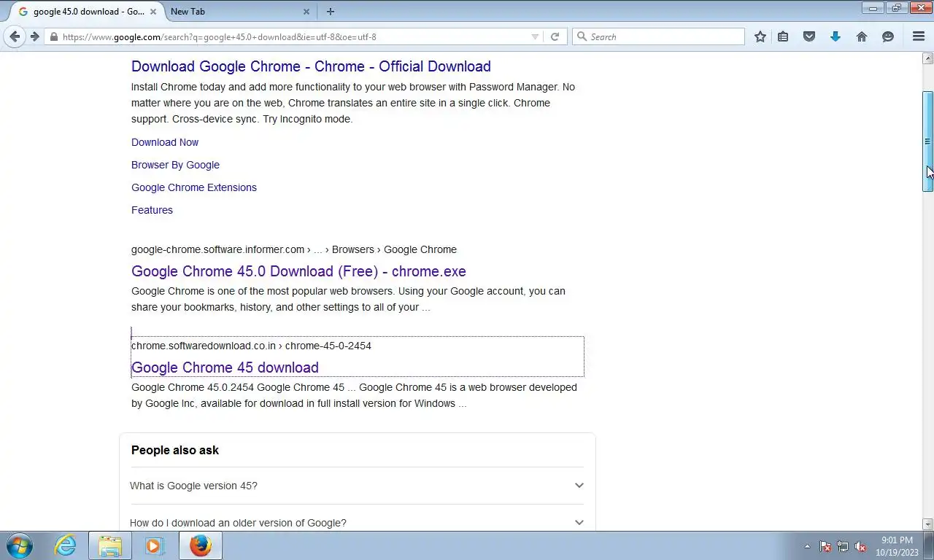Open the Hello chat smiley icon
This screenshot has width=934, height=560.
point(888,36)
